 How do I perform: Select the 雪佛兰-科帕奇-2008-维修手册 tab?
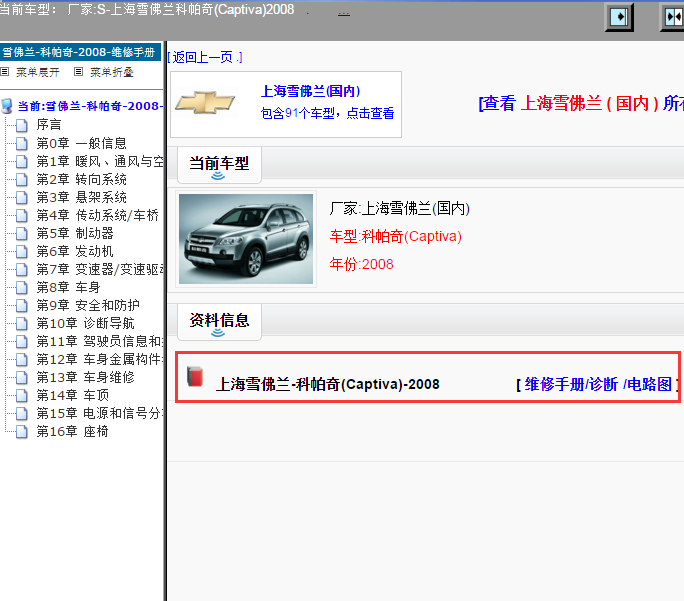tap(80, 52)
